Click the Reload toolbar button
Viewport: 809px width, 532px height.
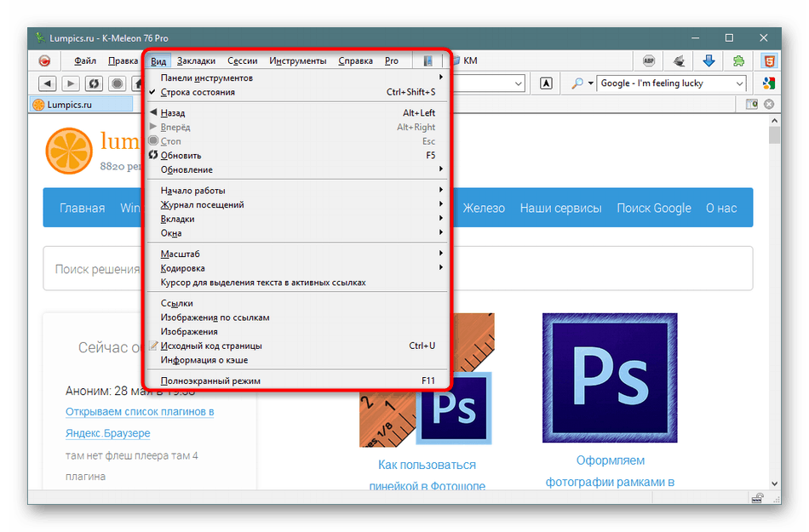click(94, 83)
